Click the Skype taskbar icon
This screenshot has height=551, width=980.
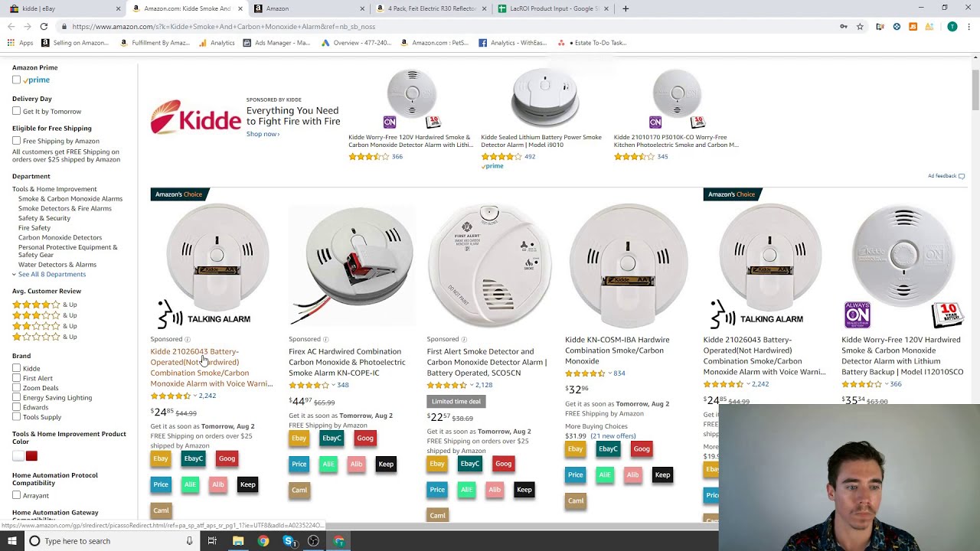tap(289, 541)
